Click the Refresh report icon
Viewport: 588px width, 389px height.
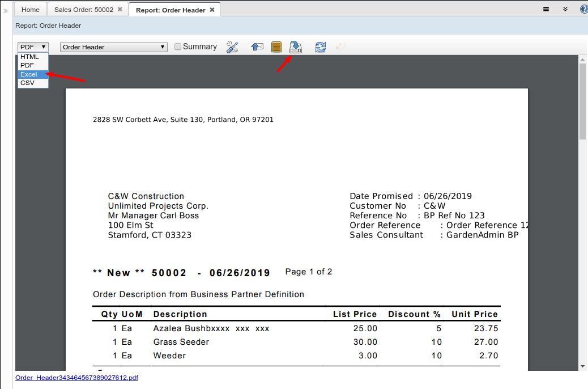pos(321,47)
